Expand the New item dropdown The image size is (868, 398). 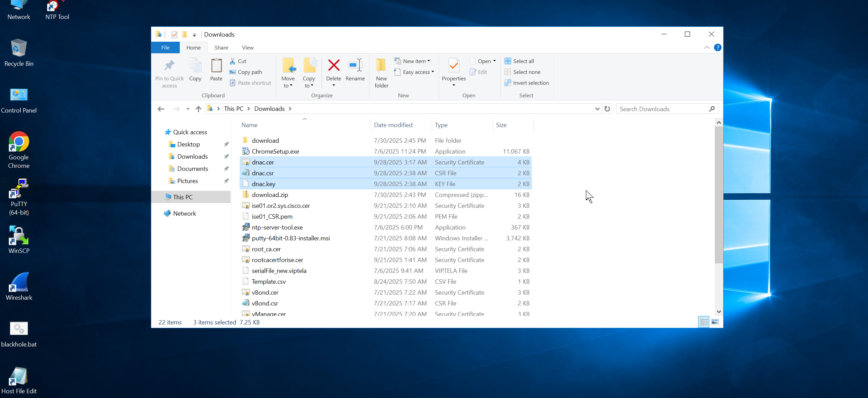(x=414, y=61)
